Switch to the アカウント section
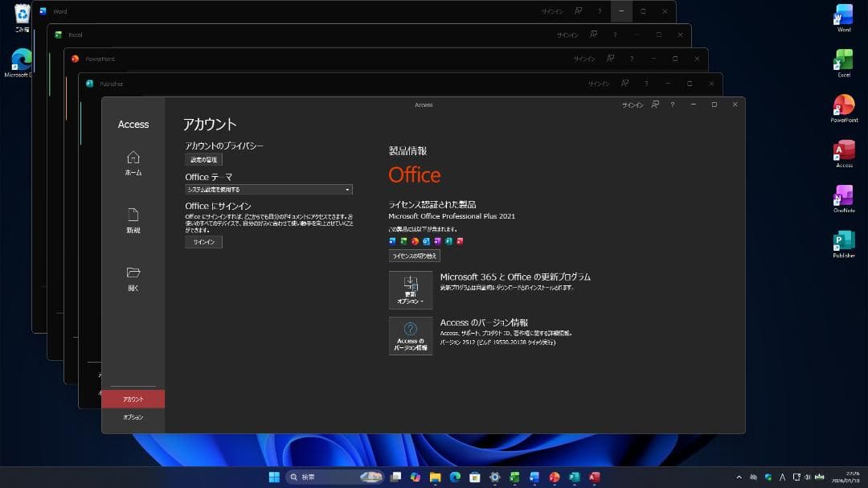Image resolution: width=868 pixels, height=488 pixels. coord(133,398)
